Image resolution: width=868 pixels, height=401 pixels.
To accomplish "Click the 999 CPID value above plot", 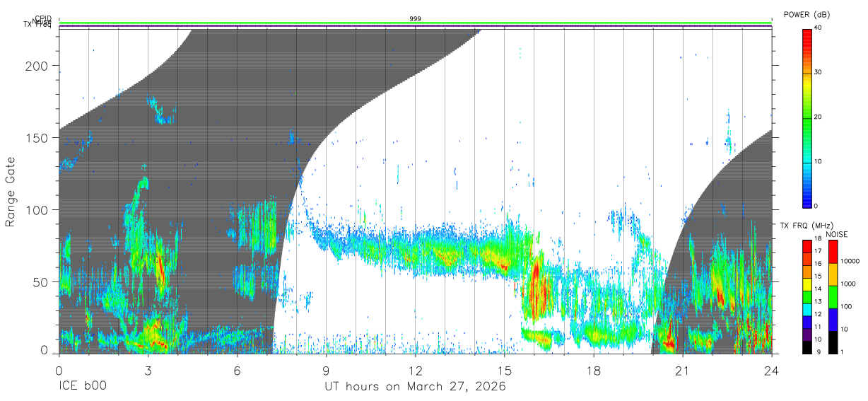I will 416,18.
